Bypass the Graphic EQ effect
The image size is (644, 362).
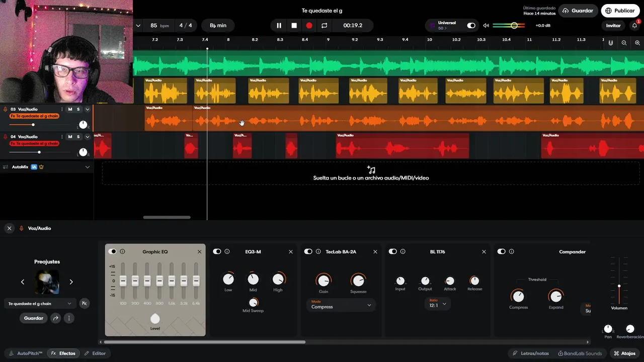(x=112, y=251)
